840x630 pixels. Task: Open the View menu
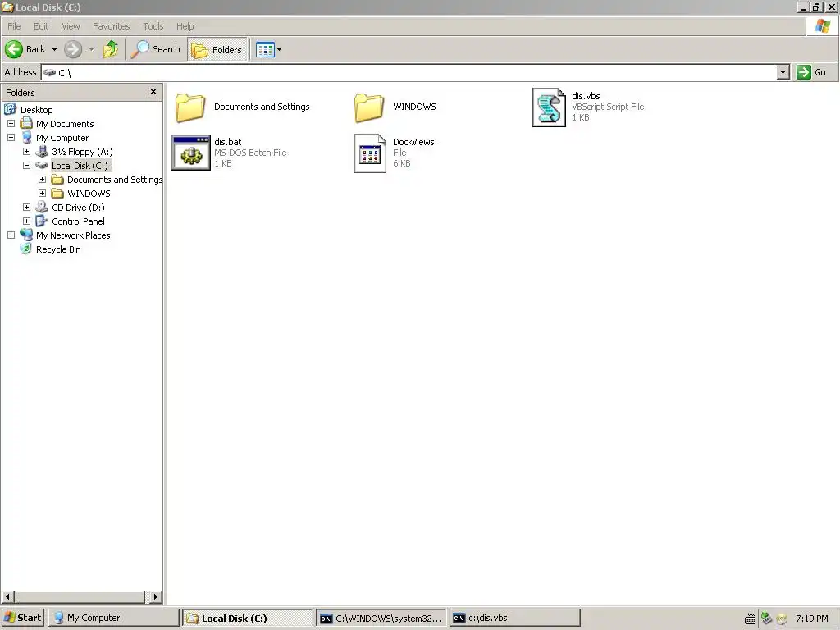click(x=71, y=26)
